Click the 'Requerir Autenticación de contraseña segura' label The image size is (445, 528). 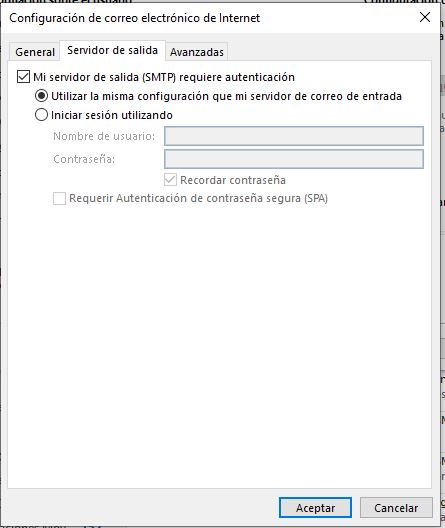tap(198, 198)
